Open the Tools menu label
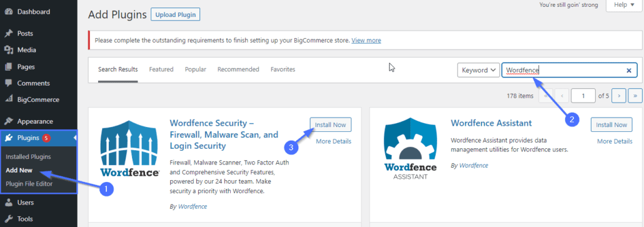This screenshot has height=227, width=644. (x=25, y=219)
